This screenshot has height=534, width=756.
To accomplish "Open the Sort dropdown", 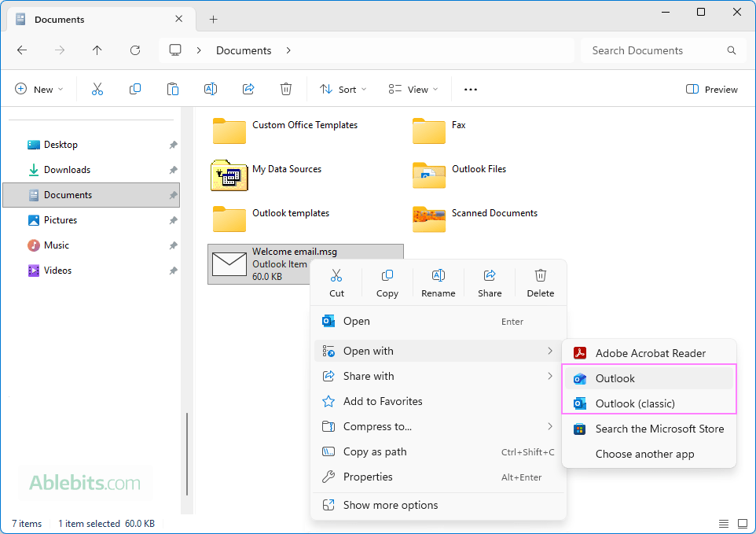I will (343, 90).
